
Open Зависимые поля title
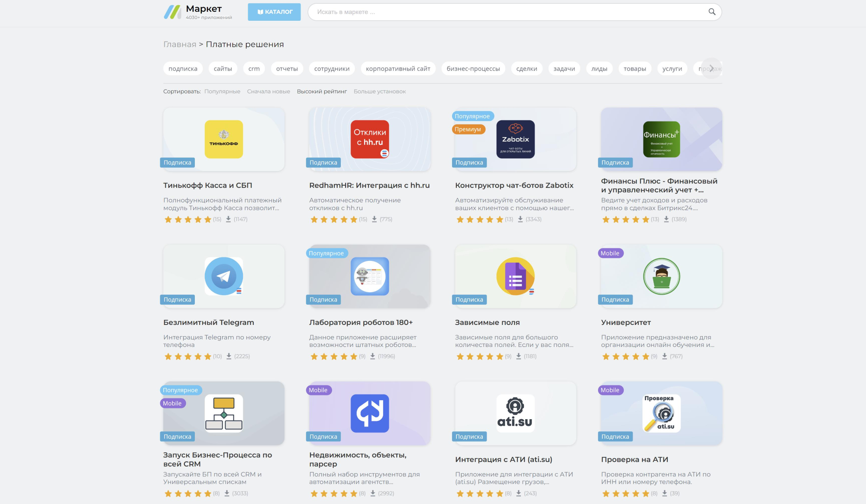pos(488,323)
